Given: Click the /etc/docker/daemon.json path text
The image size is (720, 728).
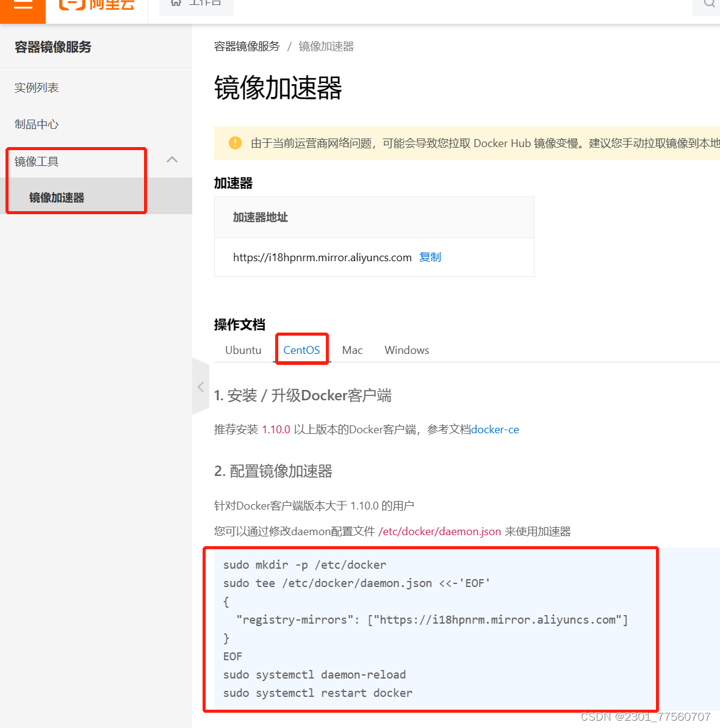Looking at the screenshot, I should coord(439,532).
